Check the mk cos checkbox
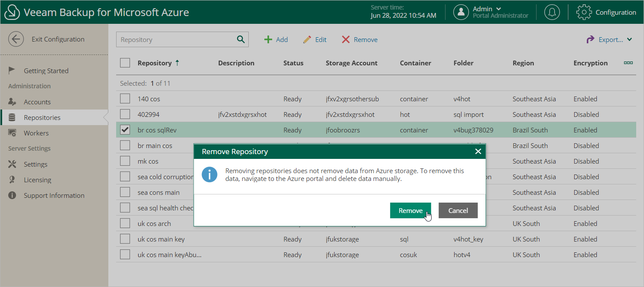Screen dimensions: 644x287 point(125,161)
